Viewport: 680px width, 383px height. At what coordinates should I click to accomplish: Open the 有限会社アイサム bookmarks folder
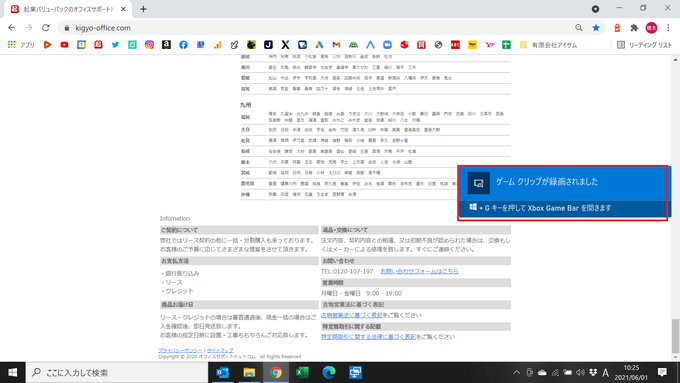[x=549, y=45]
